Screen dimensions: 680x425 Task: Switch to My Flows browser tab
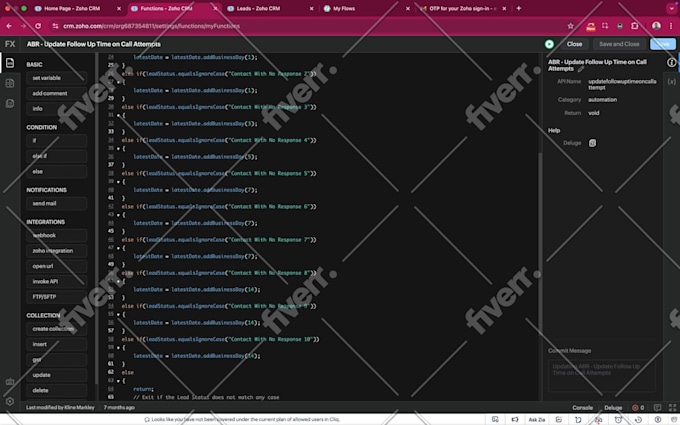point(344,8)
